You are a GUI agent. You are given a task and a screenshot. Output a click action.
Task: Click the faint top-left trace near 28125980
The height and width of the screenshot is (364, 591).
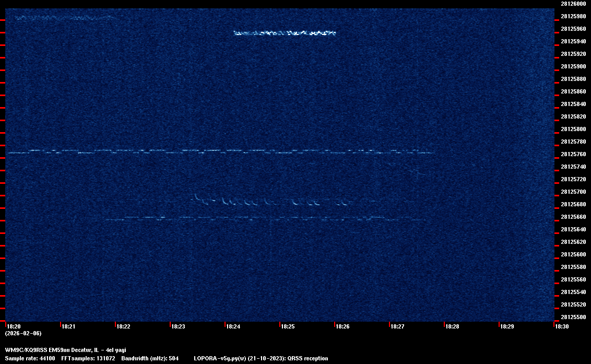(63, 18)
